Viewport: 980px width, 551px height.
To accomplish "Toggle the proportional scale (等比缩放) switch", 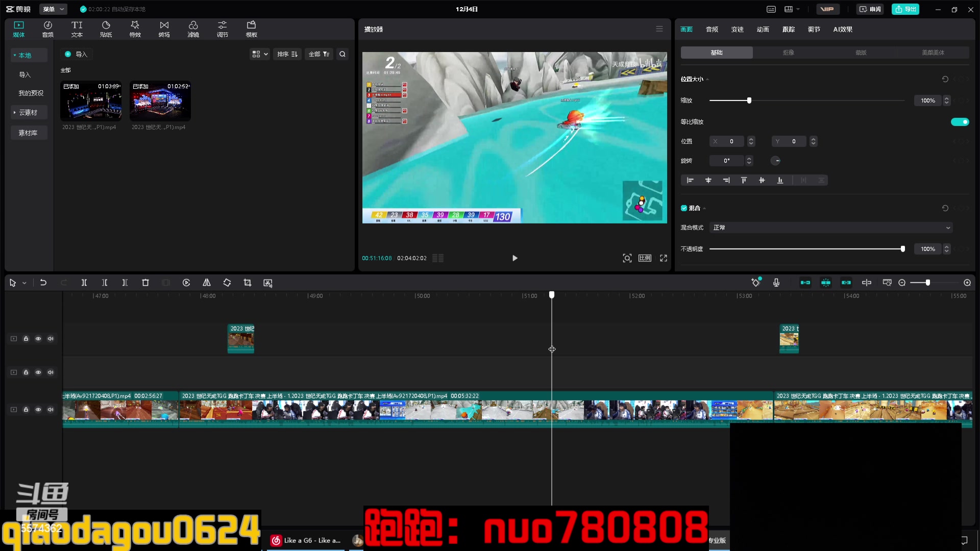I will pyautogui.click(x=960, y=122).
